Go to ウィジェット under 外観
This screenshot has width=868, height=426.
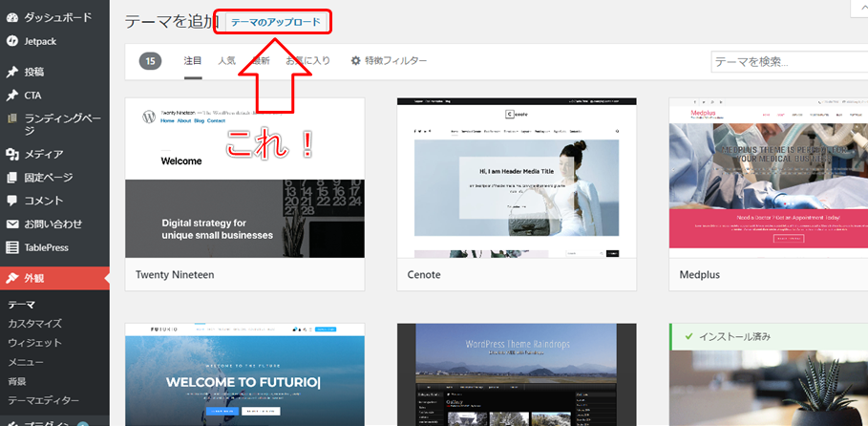(34, 343)
